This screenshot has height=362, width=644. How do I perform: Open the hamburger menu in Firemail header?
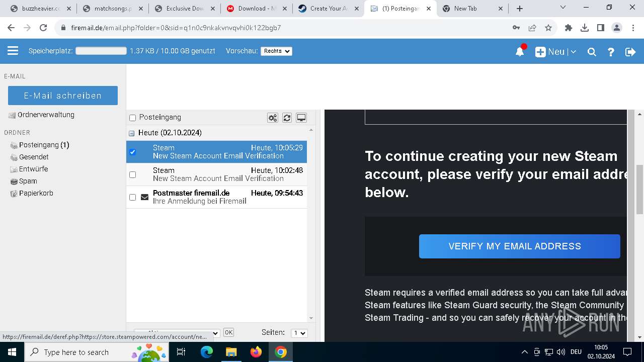pyautogui.click(x=13, y=51)
